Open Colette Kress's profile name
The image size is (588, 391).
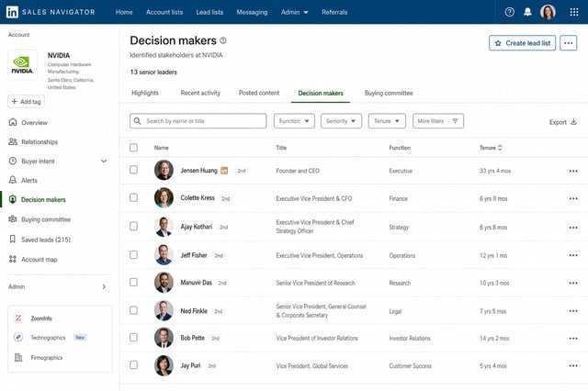pos(198,197)
